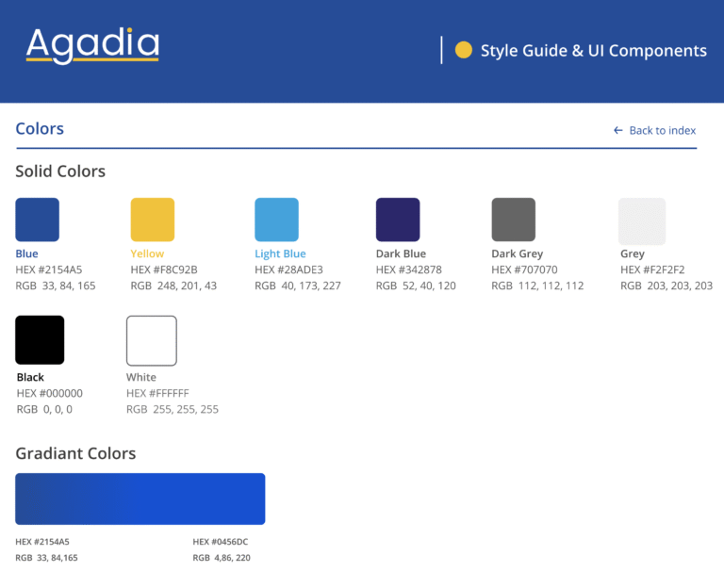This screenshot has width=724, height=588.
Task: Click the Colors section heading
Action: [x=40, y=129]
